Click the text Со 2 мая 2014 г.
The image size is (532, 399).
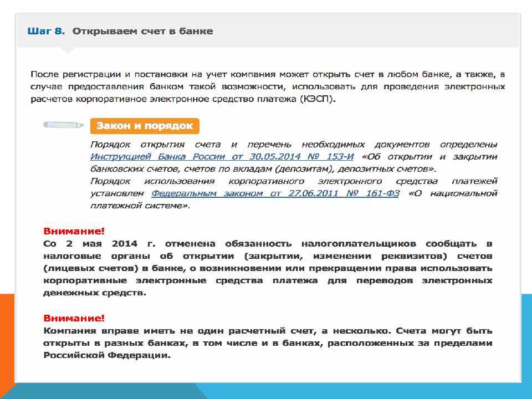tap(99, 244)
